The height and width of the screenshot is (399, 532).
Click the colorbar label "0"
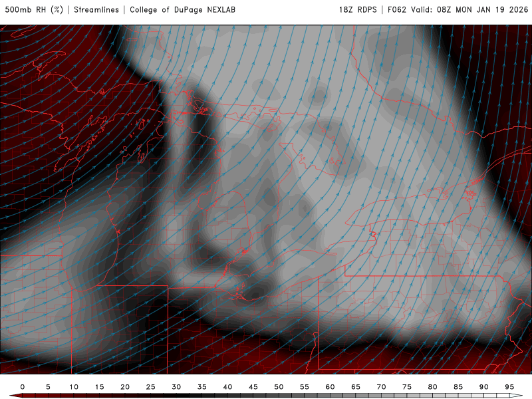23,387
